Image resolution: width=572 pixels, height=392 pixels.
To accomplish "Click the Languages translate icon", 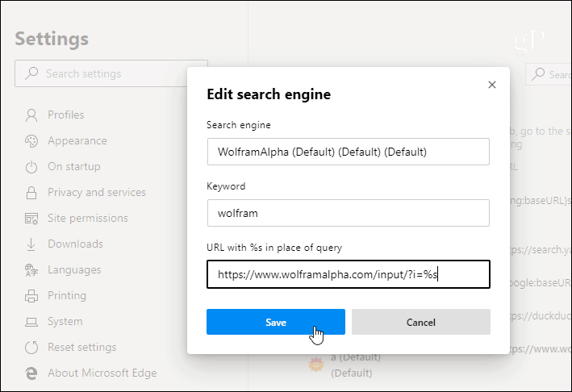I will pos(31,270).
